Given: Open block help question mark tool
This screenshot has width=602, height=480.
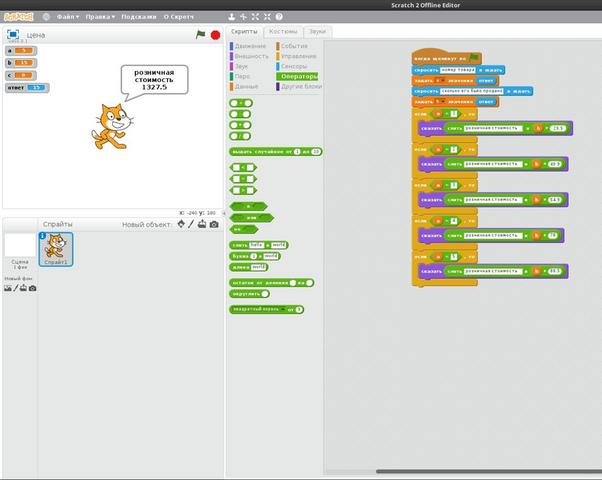Looking at the screenshot, I should pos(279,17).
